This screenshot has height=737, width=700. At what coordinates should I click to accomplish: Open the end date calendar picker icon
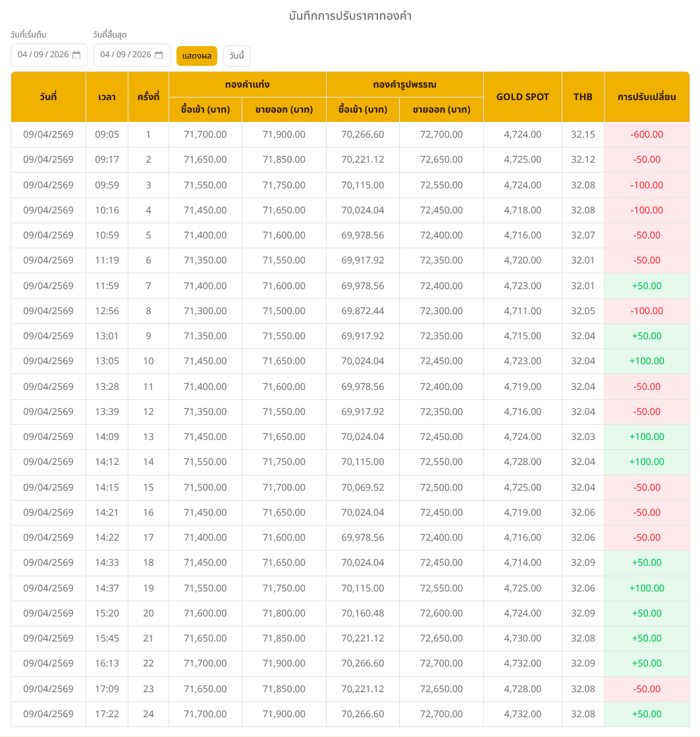tap(159, 55)
